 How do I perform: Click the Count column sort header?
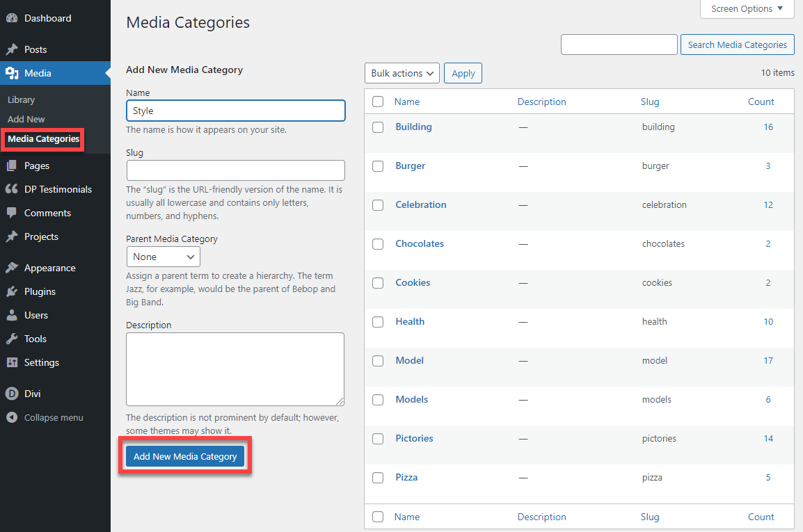coord(761,101)
